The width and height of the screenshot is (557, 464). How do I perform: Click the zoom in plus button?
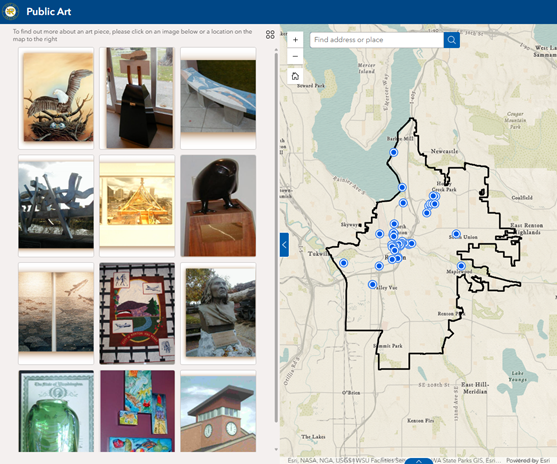click(x=295, y=40)
